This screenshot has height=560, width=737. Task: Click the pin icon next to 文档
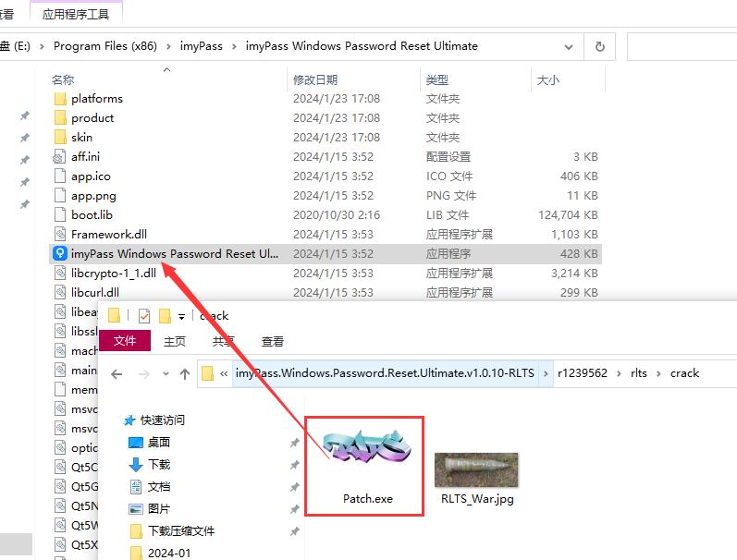point(294,487)
